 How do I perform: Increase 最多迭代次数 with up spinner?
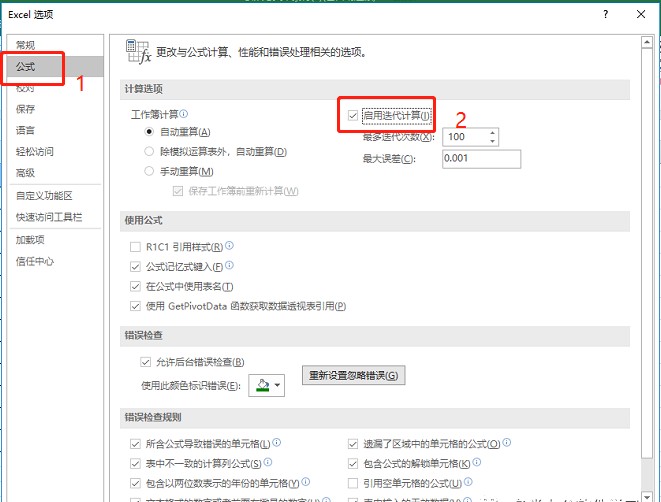coord(492,133)
